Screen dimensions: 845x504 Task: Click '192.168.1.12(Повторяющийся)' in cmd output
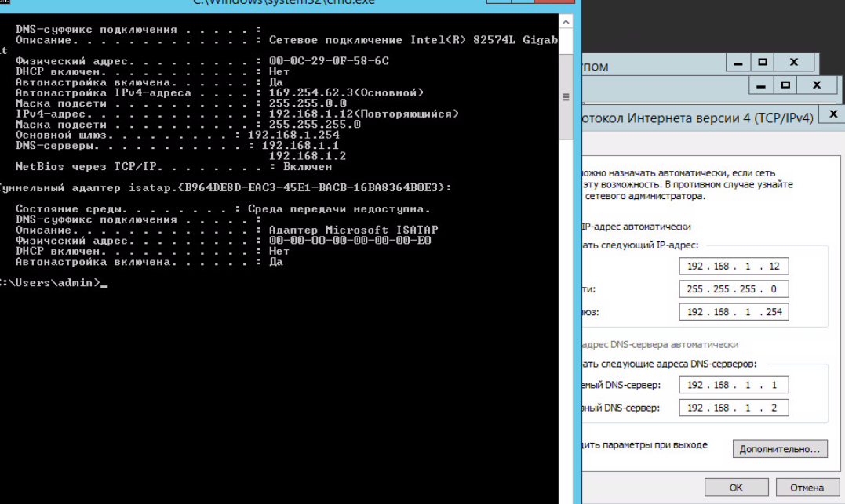click(364, 114)
